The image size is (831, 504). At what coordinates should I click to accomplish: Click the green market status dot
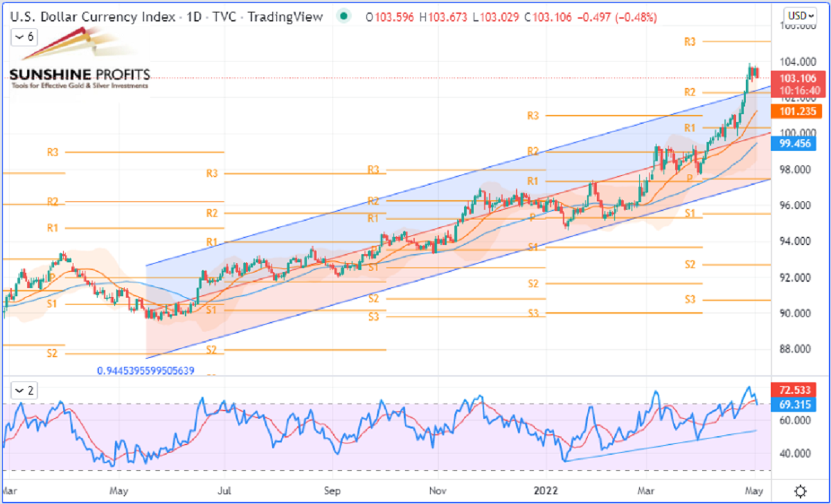343,15
